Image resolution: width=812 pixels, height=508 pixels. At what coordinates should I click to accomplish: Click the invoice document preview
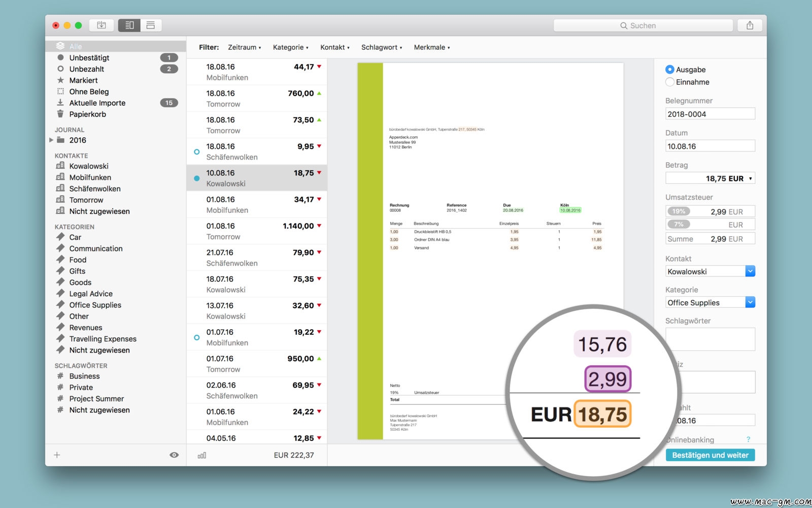point(490,251)
